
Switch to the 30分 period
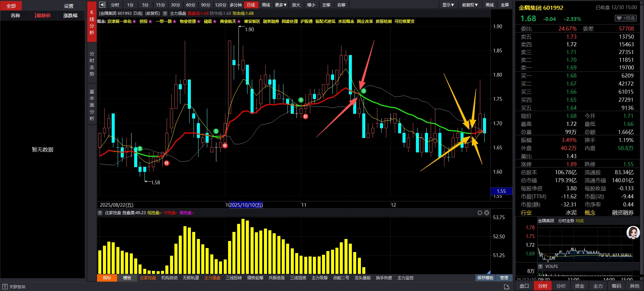175,5
